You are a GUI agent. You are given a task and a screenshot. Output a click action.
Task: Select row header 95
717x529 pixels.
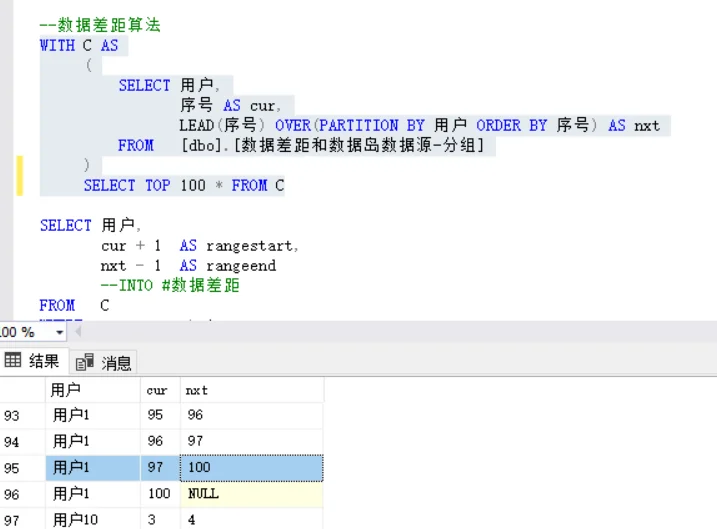pyautogui.click(x=22, y=468)
